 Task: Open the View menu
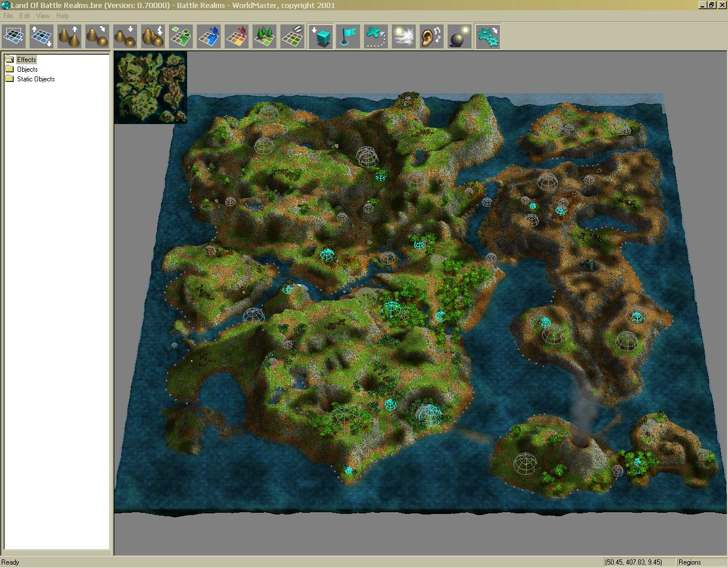point(43,16)
